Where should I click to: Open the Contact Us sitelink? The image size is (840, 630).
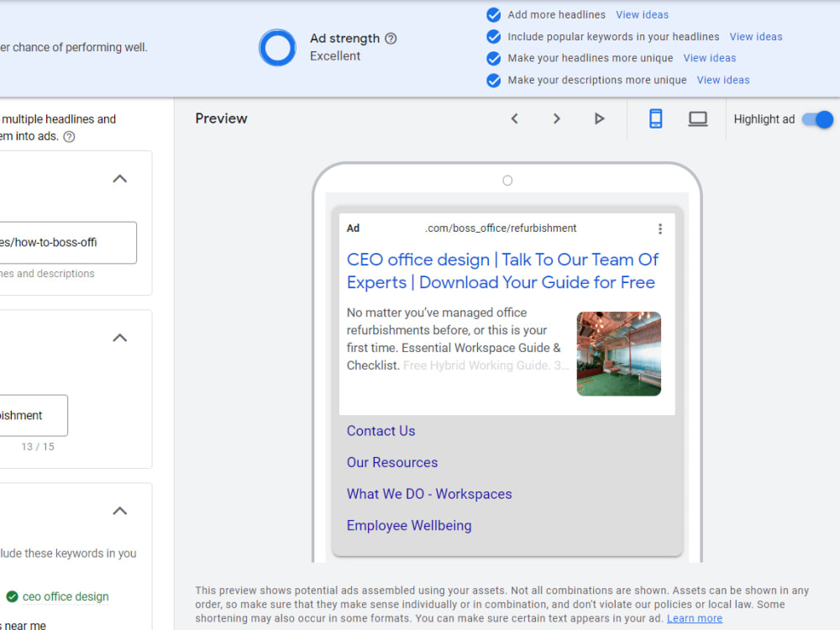pyautogui.click(x=381, y=431)
